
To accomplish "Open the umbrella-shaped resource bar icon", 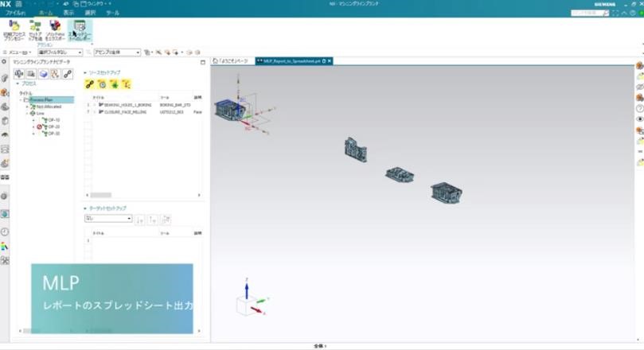I will click(5, 134).
